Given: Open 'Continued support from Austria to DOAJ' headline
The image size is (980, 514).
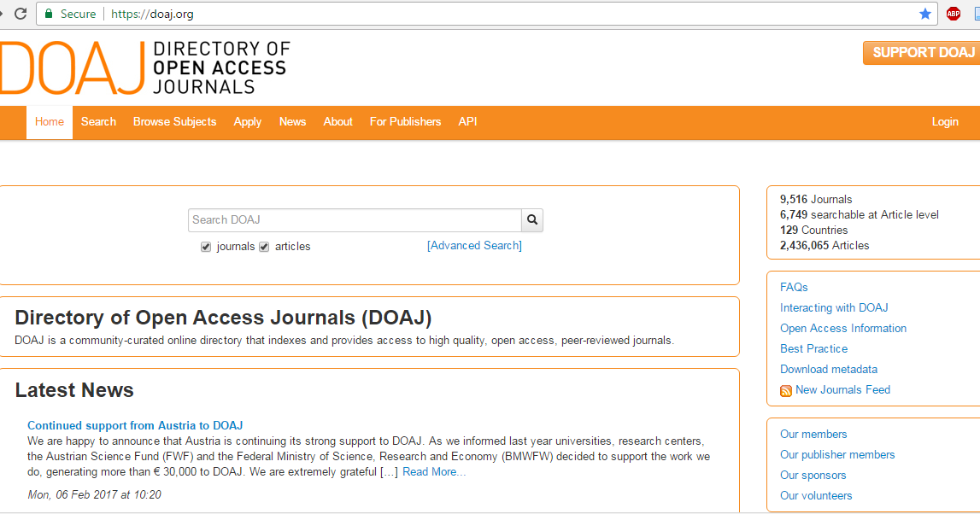Looking at the screenshot, I should click(x=135, y=425).
